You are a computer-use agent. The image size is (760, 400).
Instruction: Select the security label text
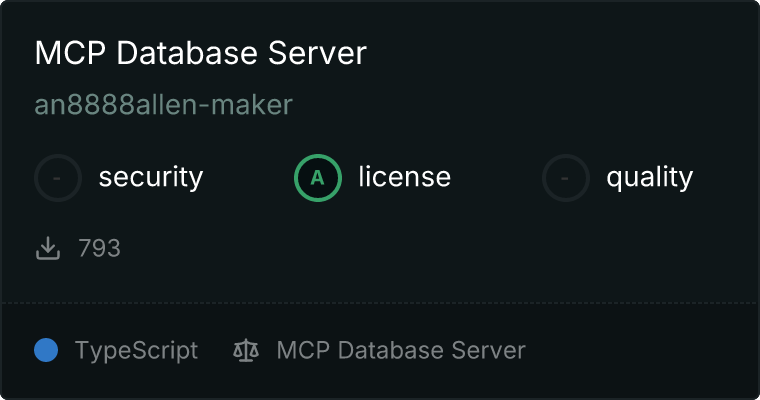(x=150, y=178)
